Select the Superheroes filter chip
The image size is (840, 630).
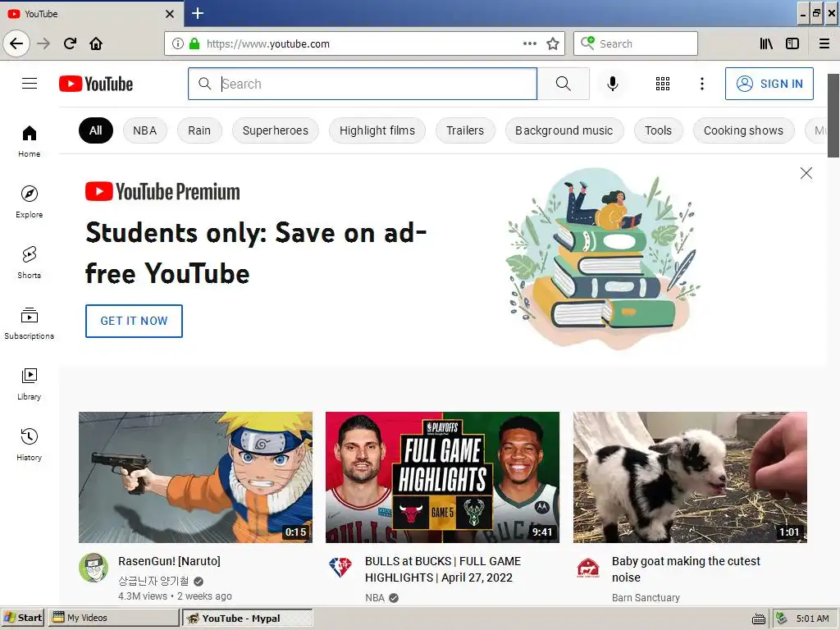276,130
